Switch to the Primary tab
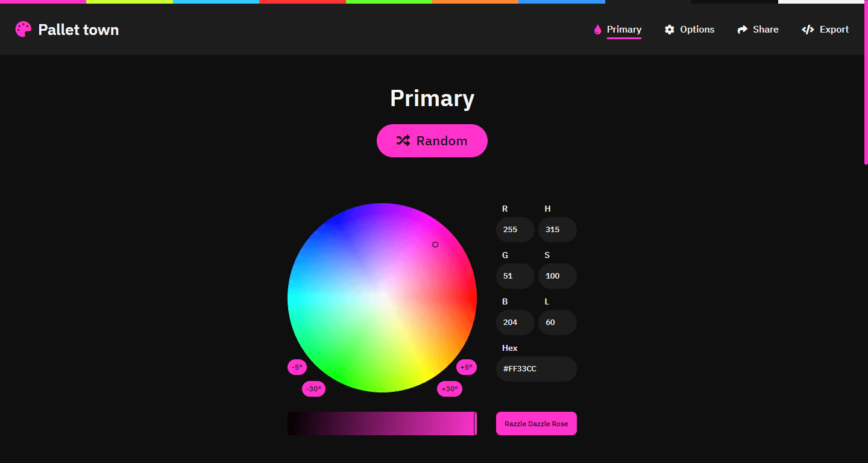Screen dimensions: 868x463 point(624,29)
